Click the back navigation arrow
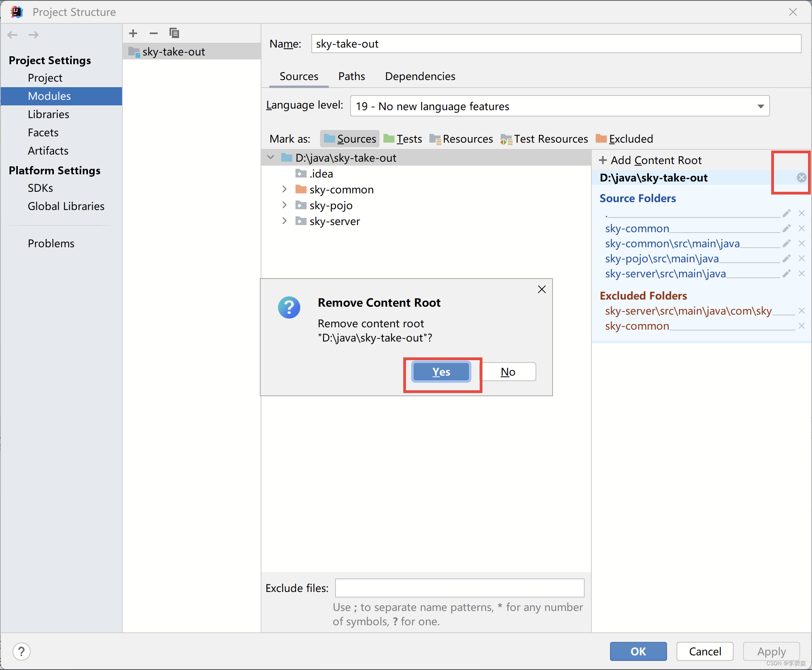The width and height of the screenshot is (812, 670). 13,35
